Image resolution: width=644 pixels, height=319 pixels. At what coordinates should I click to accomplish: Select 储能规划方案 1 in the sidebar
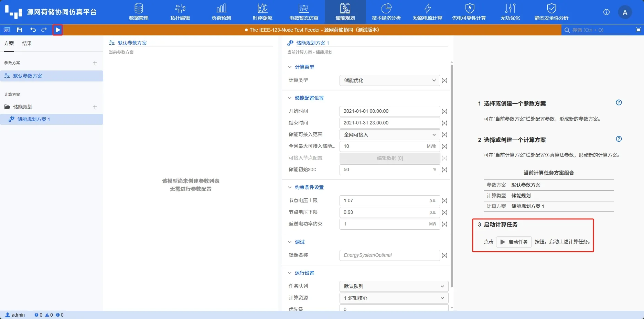pyautogui.click(x=52, y=119)
